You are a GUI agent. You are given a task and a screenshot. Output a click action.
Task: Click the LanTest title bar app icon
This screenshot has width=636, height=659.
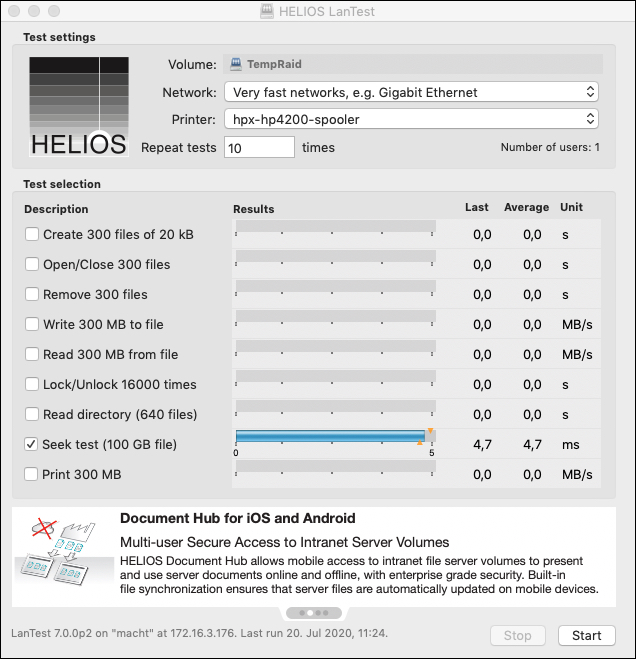[267, 11]
